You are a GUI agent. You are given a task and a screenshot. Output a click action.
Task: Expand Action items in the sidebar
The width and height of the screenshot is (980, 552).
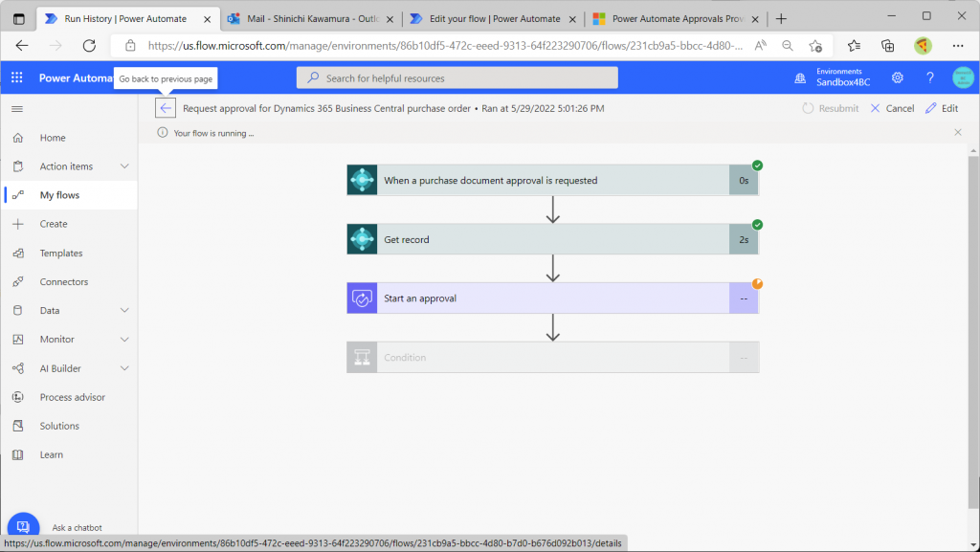tap(124, 166)
